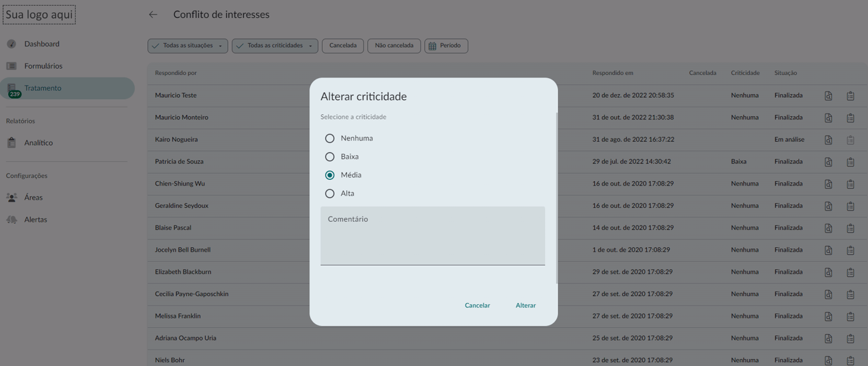868x366 pixels.
Task: Select the Alta criticality radio button
Action: pos(330,193)
